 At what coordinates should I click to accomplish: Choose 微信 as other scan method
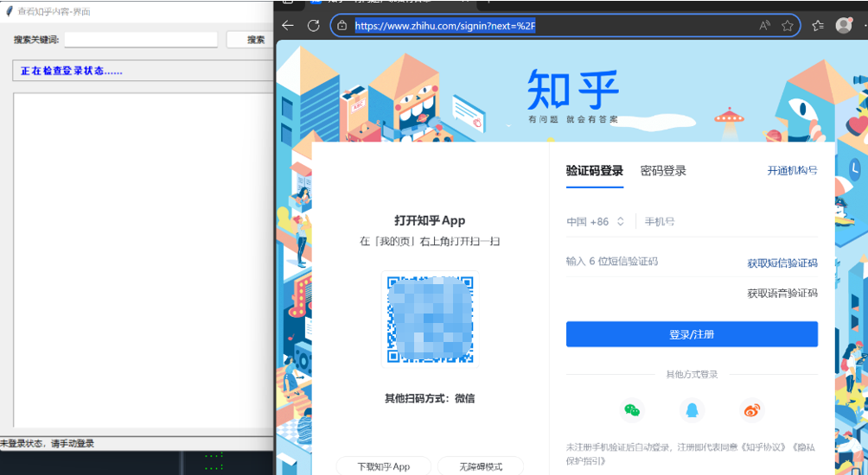pos(464,398)
